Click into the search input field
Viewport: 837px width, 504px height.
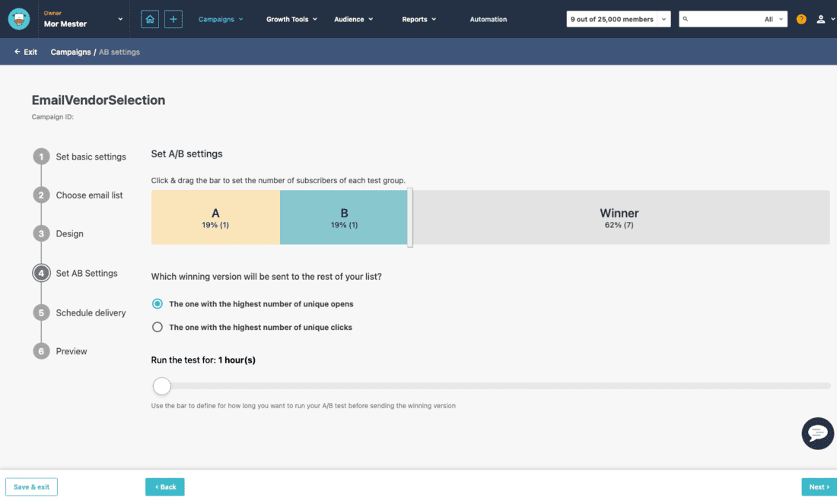(x=723, y=19)
